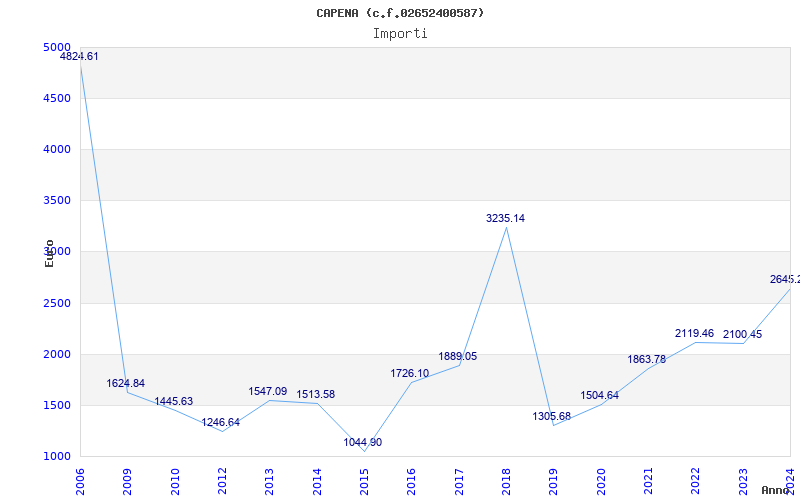
Task: Click the 2014 x-axis year label
Action: coord(317,482)
